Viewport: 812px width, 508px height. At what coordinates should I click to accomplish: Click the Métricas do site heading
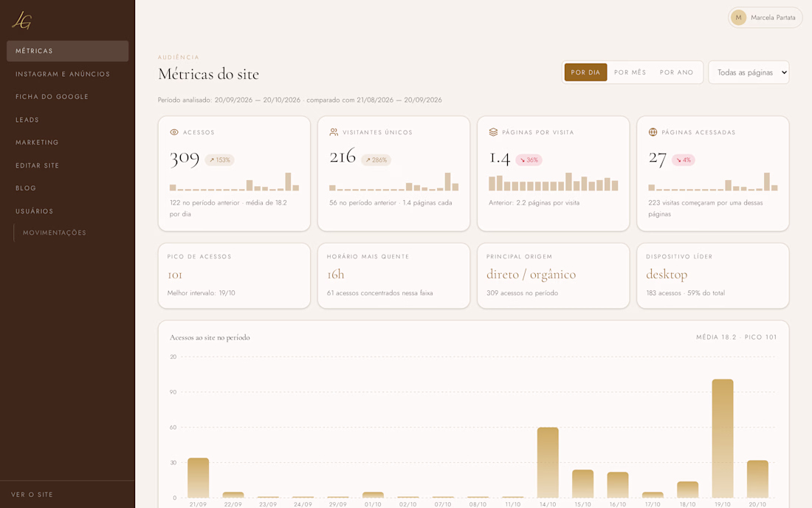point(208,74)
